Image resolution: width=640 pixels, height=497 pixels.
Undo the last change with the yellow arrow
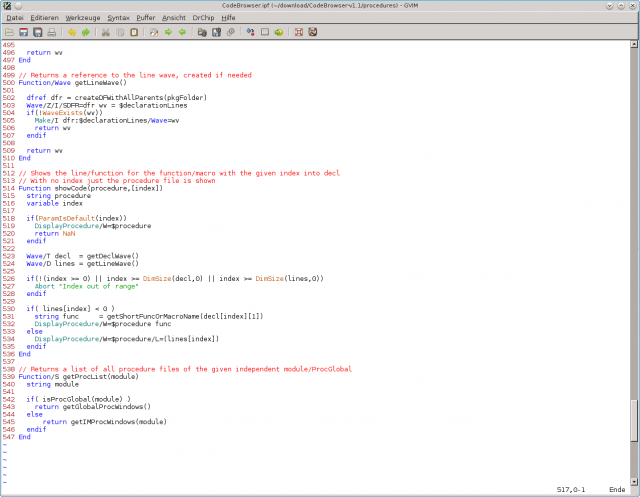[x=72, y=32]
